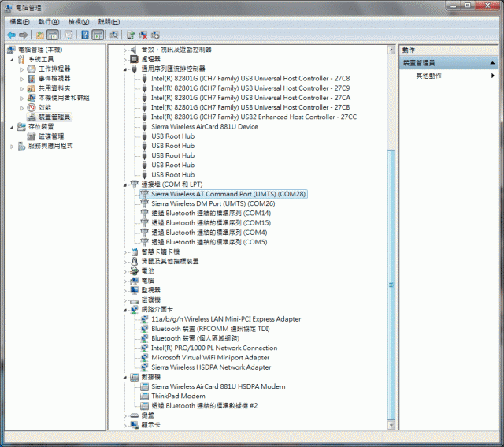
Task: Select the 存放裝置 node
Action: click(41, 127)
